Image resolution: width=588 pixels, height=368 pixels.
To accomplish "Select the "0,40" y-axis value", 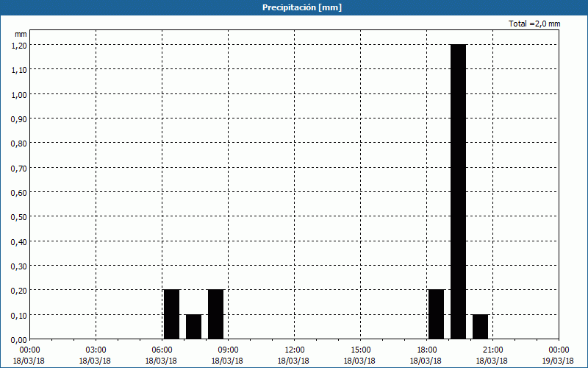I will (19, 242).
